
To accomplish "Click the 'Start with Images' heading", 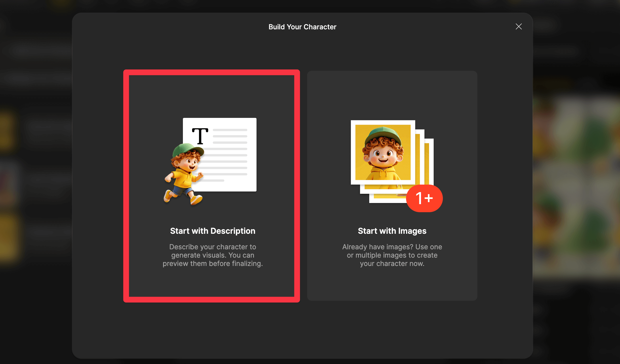I will click(x=392, y=231).
